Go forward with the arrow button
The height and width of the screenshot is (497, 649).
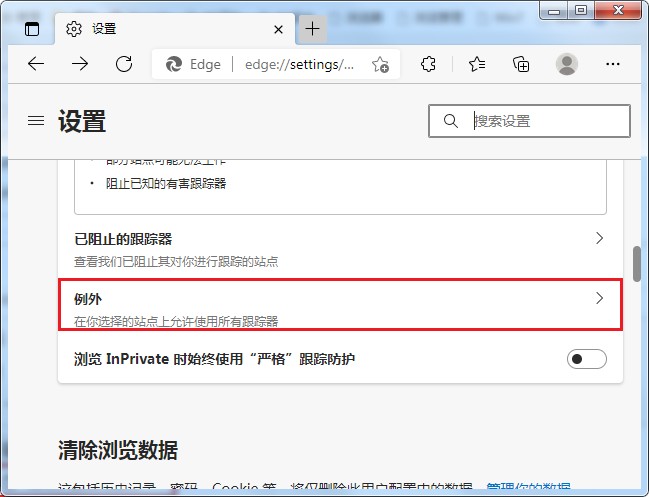80,64
